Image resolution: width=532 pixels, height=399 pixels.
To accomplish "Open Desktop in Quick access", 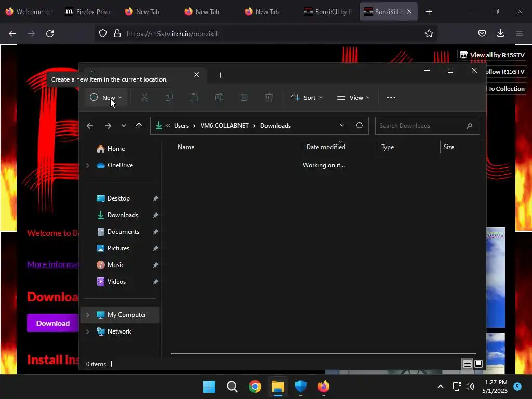I will point(118,198).
